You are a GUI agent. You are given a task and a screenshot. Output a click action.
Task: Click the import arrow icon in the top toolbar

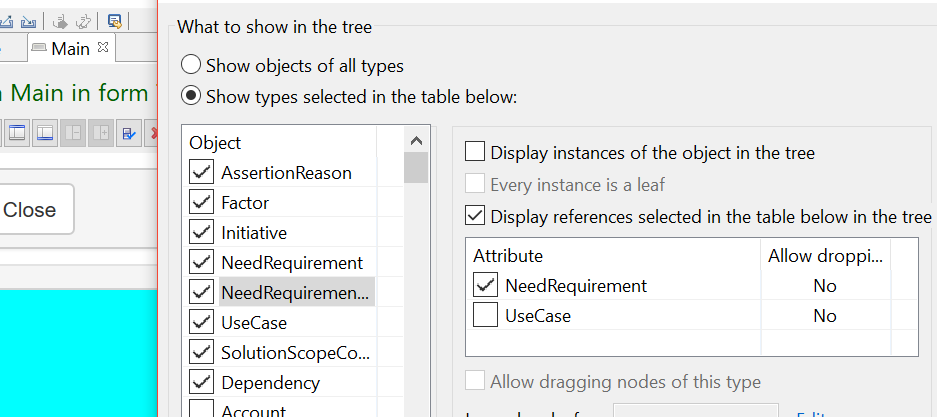[x=28, y=22]
